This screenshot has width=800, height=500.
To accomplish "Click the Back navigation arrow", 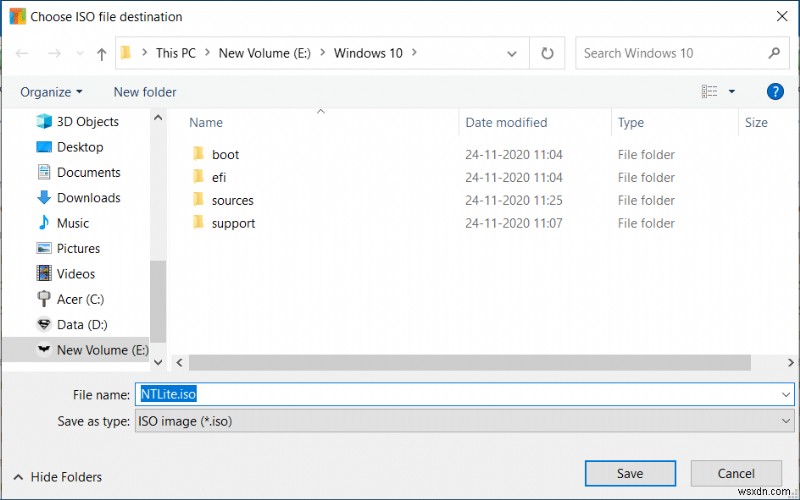I will pos(22,53).
